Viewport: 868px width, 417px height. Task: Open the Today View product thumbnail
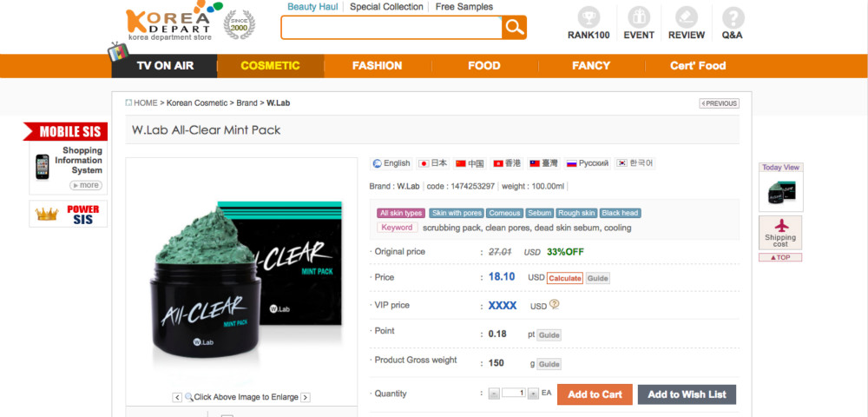[x=780, y=192]
